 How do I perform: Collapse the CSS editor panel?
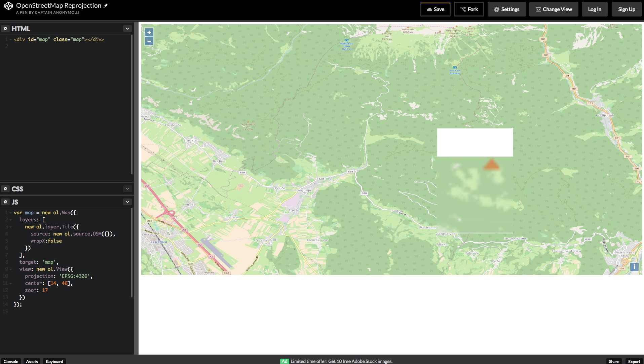click(127, 188)
